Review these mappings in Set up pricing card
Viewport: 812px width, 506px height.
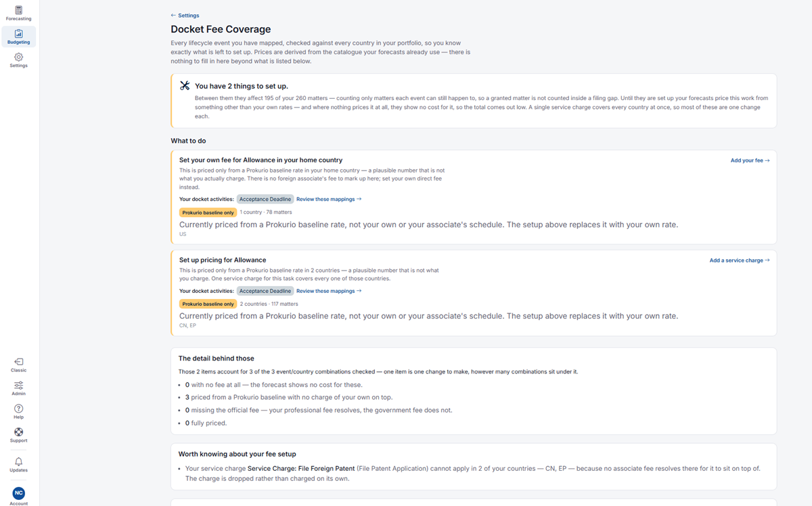click(329, 291)
